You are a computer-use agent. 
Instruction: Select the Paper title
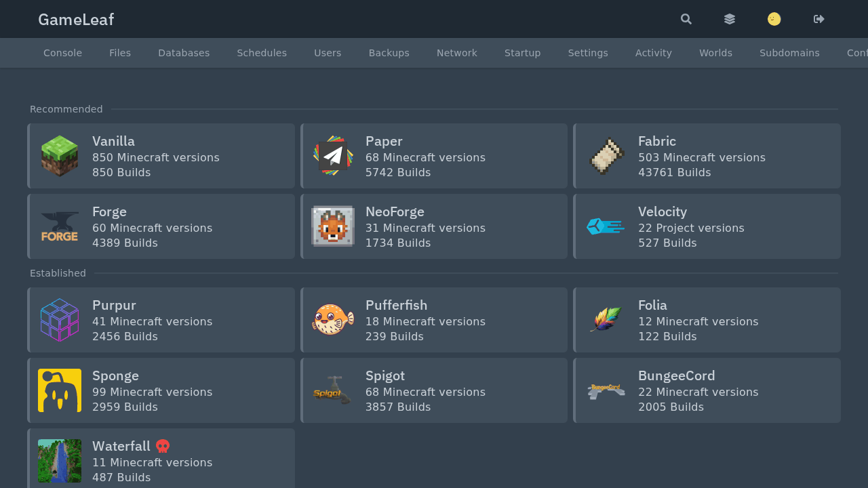point(384,141)
